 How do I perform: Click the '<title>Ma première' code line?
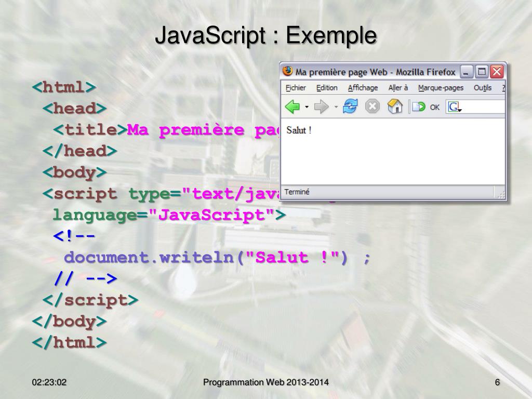[x=167, y=129]
